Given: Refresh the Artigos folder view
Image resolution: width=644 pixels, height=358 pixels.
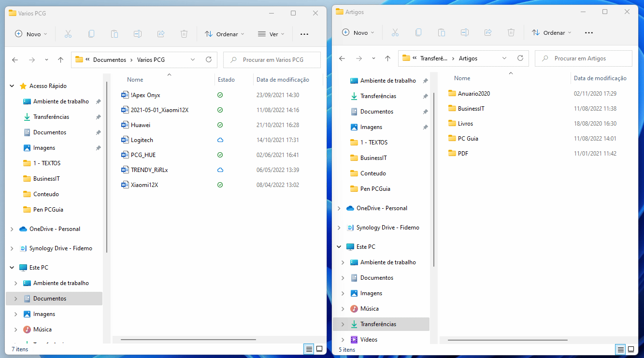Looking at the screenshot, I should (520, 58).
